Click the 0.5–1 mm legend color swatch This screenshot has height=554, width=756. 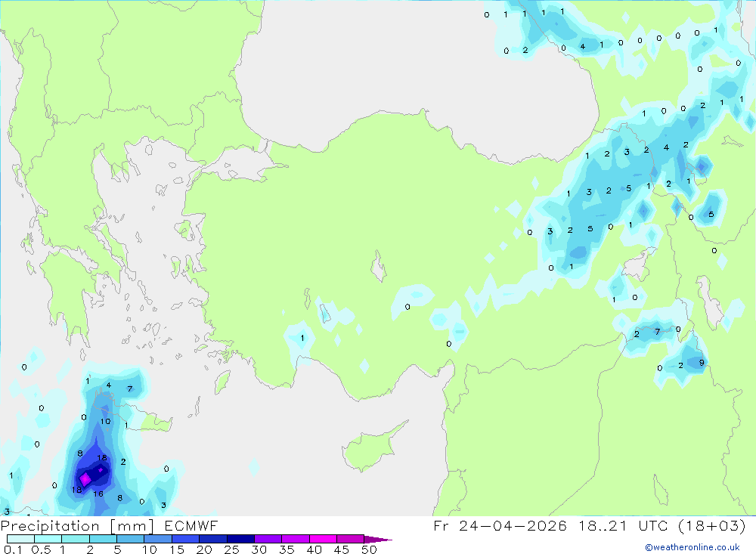[x=48, y=539]
